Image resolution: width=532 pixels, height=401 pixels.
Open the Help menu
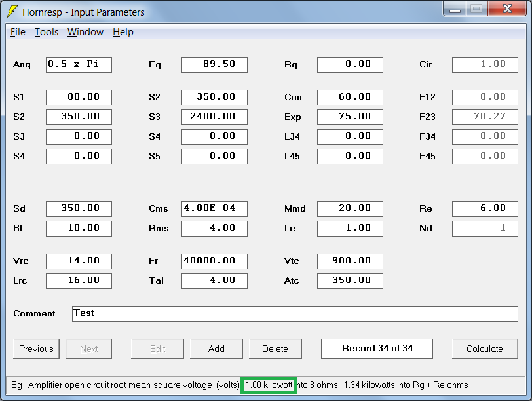(123, 32)
